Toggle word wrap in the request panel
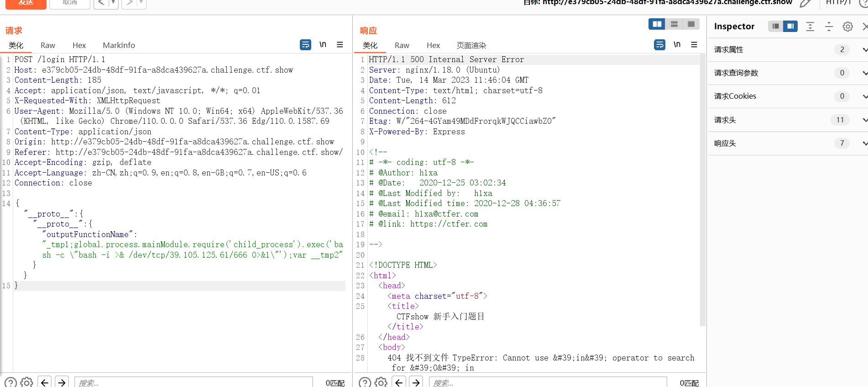 [x=305, y=44]
